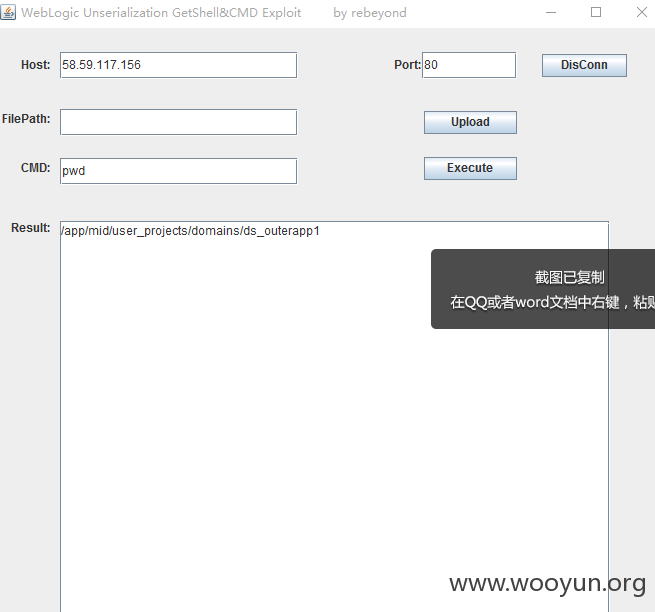Maximize the exploit tool window
This screenshot has width=655, height=612.
click(x=596, y=13)
